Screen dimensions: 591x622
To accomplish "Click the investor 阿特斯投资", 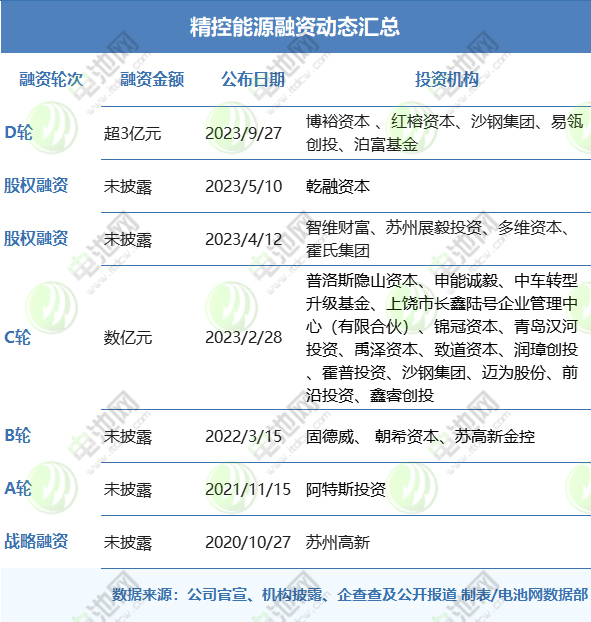I will click(345, 490).
